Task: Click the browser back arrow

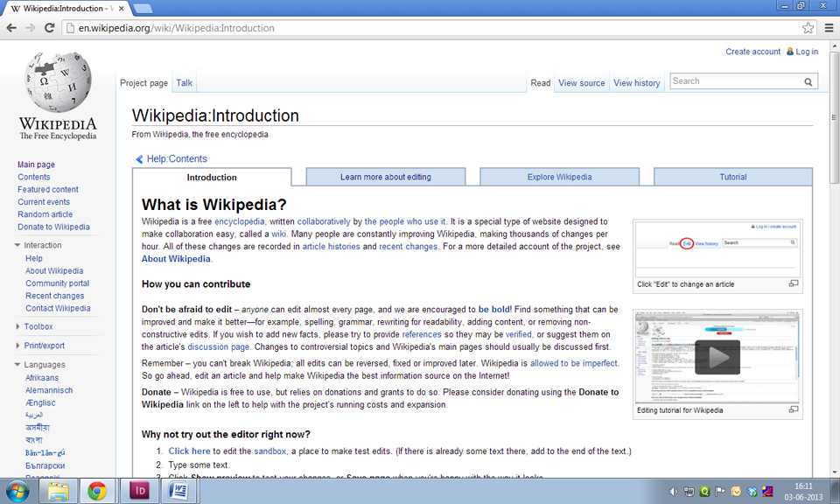Action: [x=11, y=28]
